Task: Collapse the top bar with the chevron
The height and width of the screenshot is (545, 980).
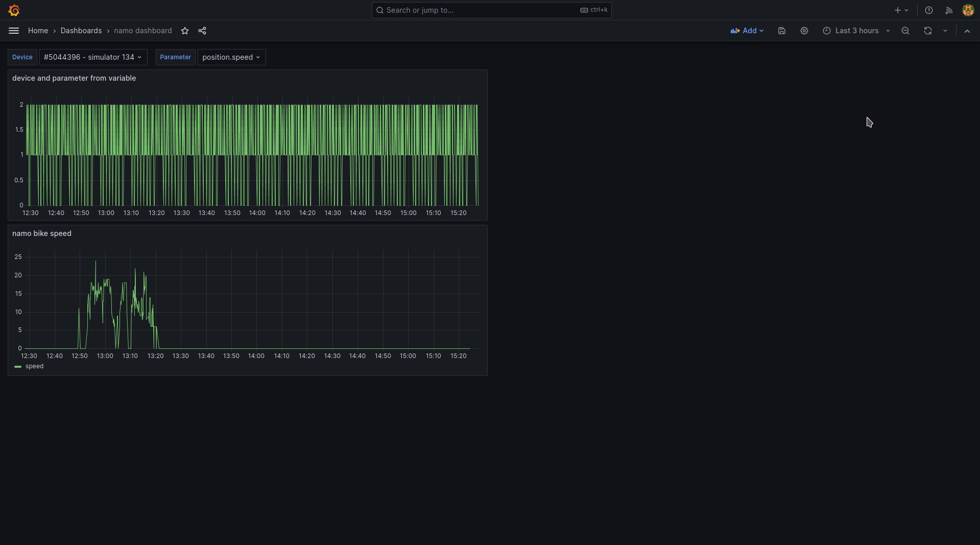Action: pos(967,31)
